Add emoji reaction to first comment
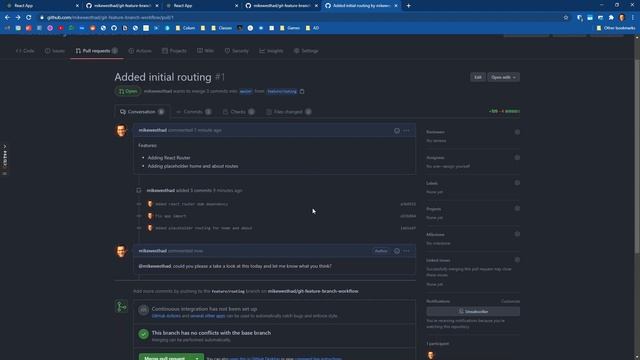Screen dimensions: 640x360 click(x=397, y=131)
